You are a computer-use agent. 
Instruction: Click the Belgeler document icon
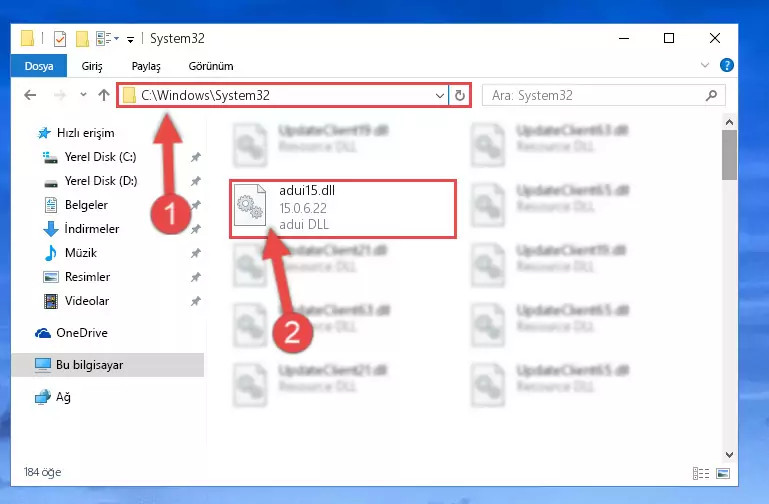coord(51,205)
